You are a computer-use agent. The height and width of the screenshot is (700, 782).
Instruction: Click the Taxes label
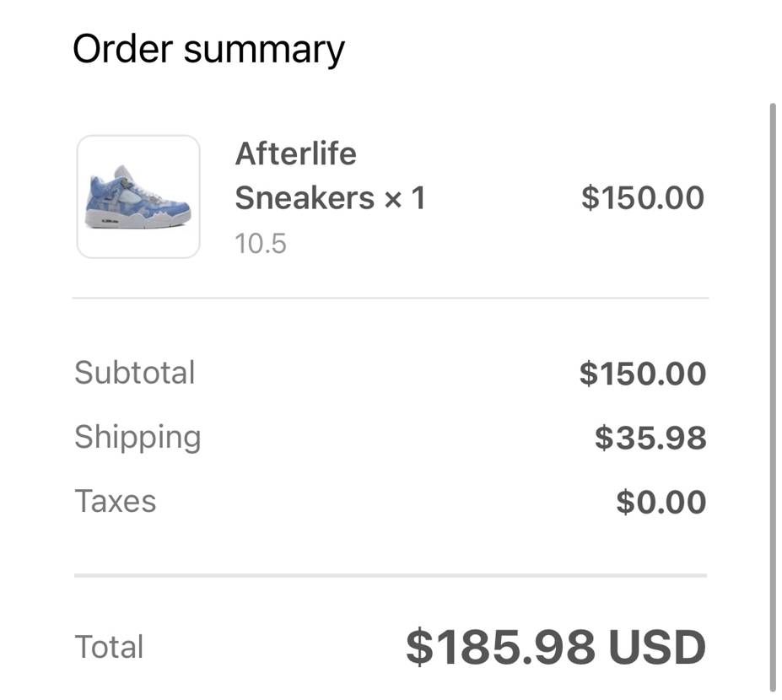coord(116,501)
